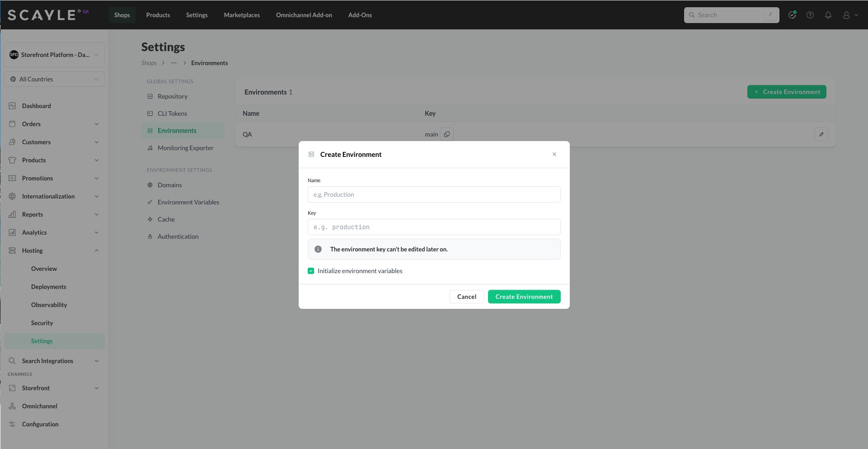This screenshot has height=449, width=868.
Task: Click the Shops breadcrumb link
Action: pos(149,63)
